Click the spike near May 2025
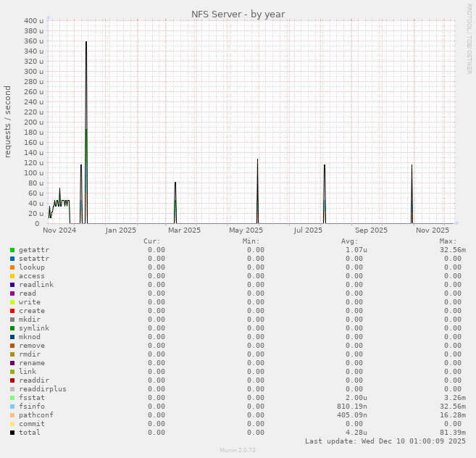Viewport: 476px width, 458px height. click(x=257, y=191)
